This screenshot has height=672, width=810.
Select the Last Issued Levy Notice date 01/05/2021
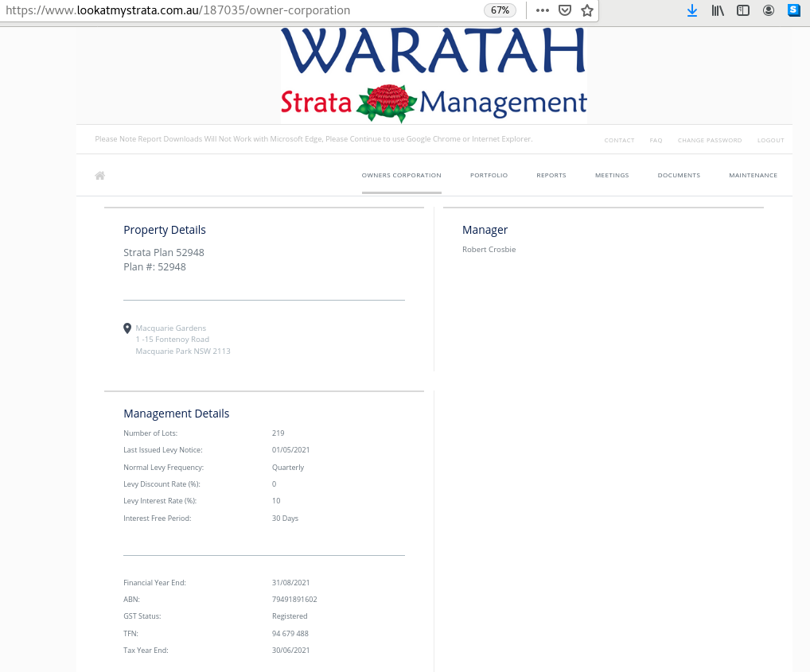[x=291, y=450]
